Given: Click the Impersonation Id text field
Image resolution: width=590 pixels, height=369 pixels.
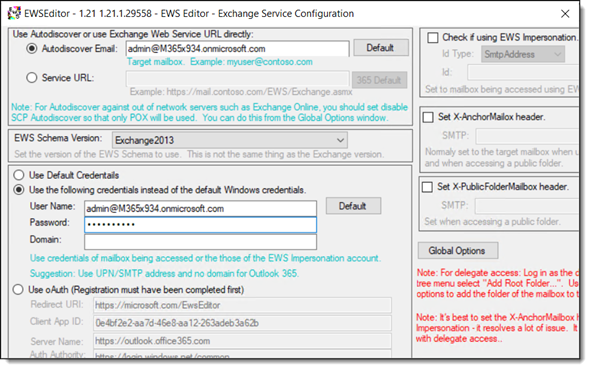Looking at the screenshot, I should point(523,72).
